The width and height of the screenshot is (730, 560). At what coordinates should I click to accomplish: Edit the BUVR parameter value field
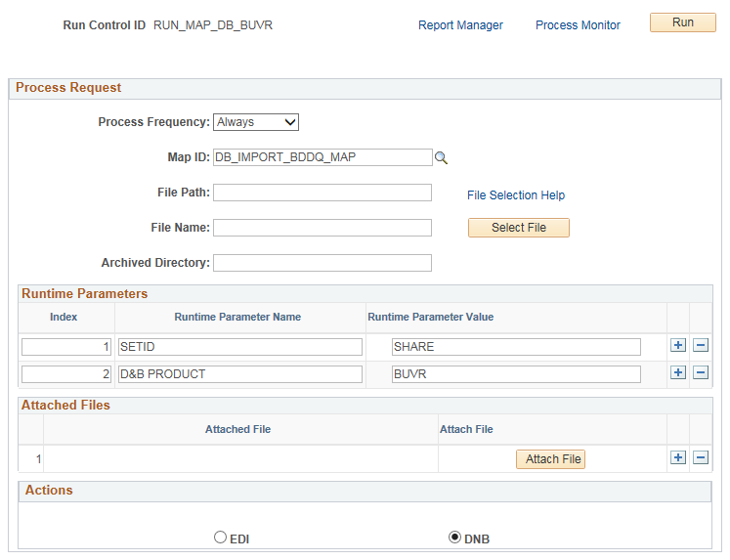(x=516, y=374)
